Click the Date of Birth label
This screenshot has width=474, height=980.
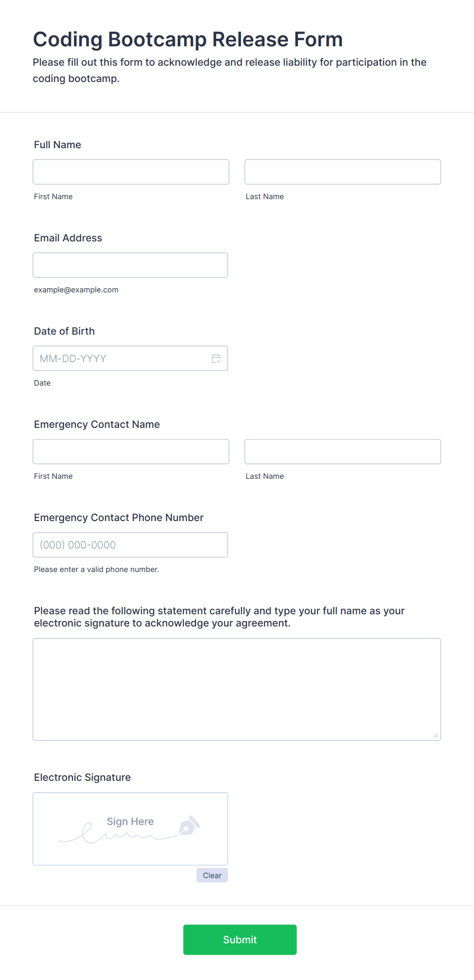pyautogui.click(x=64, y=331)
